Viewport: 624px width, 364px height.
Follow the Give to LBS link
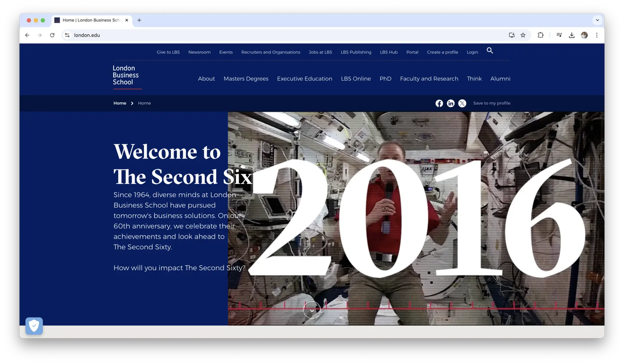point(168,52)
